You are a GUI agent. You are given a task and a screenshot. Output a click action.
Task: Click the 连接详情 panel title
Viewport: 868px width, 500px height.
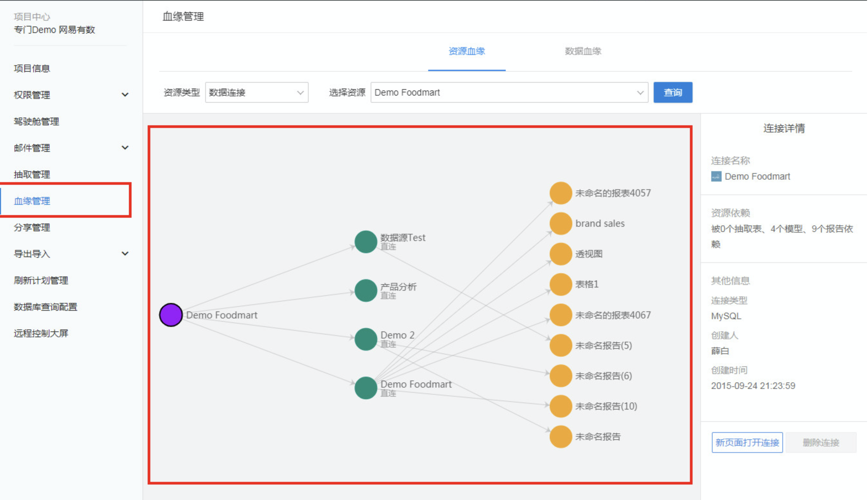[x=784, y=129]
